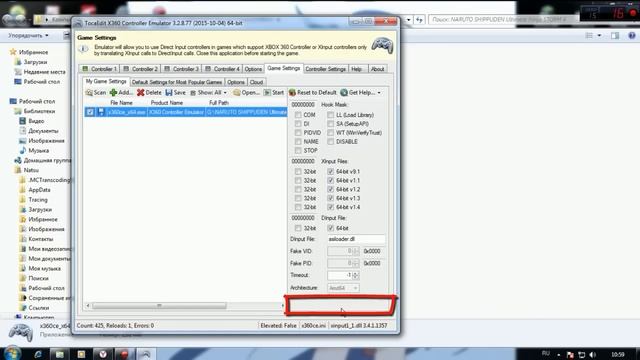Click the Open... folder button

click(247, 93)
